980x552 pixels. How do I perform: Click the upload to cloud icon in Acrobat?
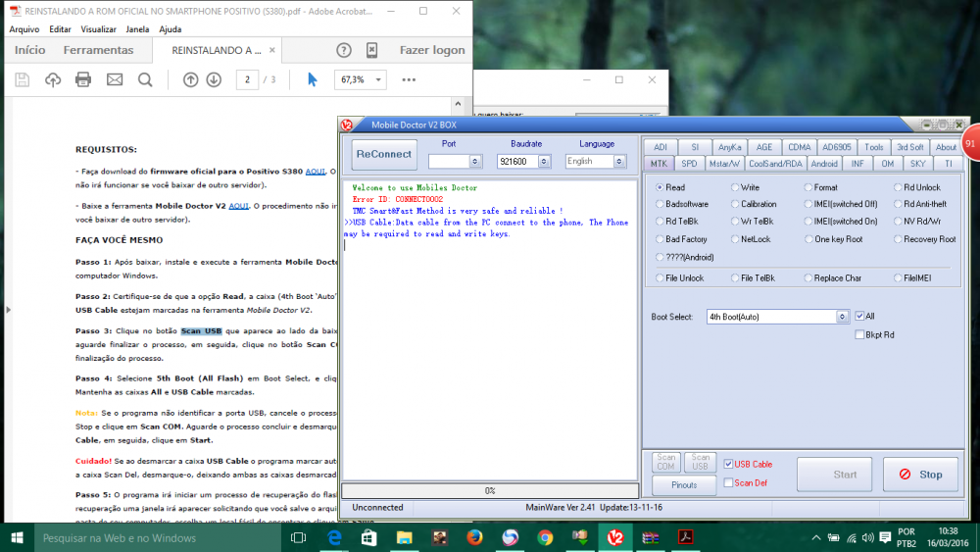coord(53,79)
